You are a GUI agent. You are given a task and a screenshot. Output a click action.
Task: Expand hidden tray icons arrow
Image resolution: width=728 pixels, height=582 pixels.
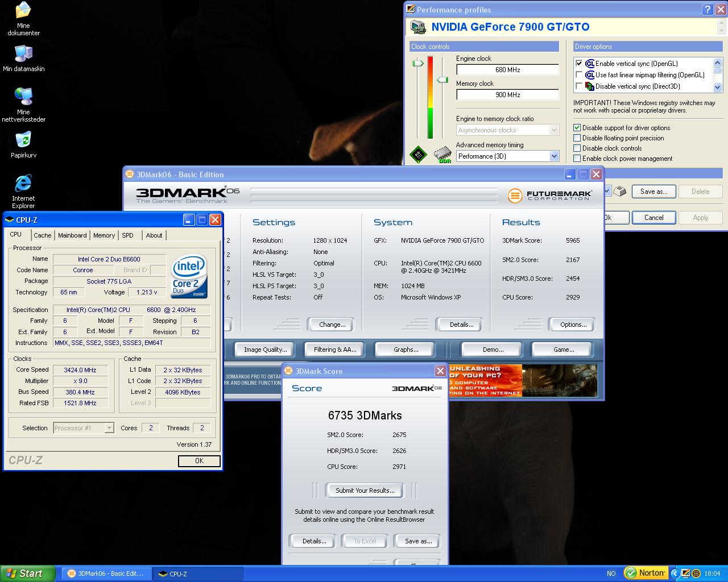coord(675,573)
